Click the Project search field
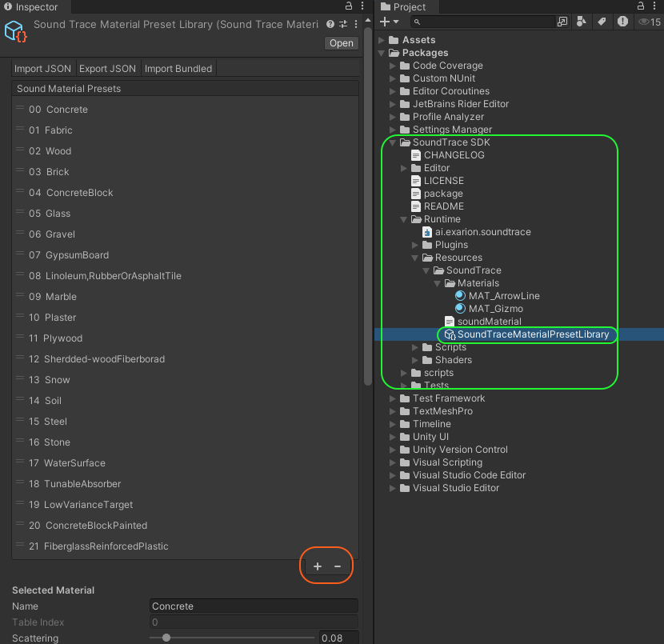 tap(482, 22)
